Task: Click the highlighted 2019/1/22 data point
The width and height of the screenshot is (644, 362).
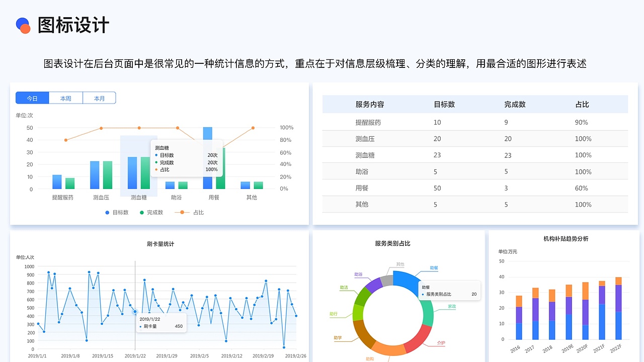Action: (x=135, y=312)
